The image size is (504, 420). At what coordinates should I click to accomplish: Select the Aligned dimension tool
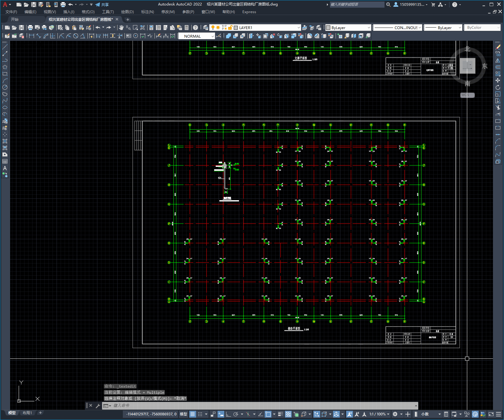pos(38,36)
